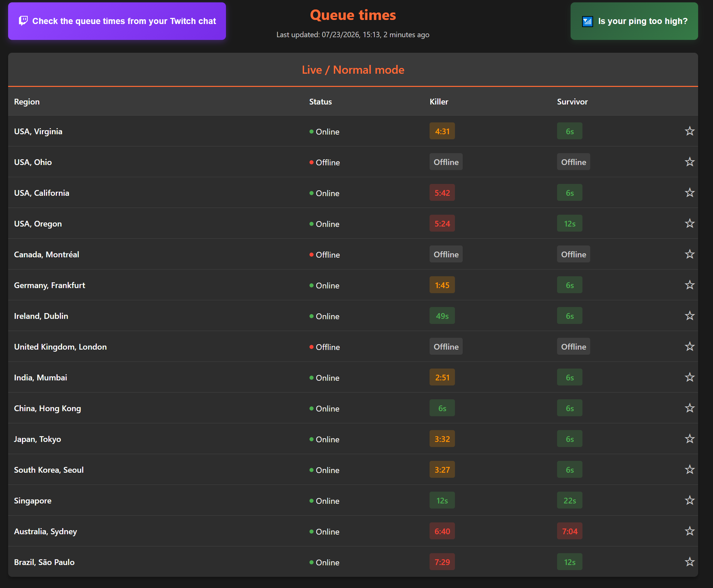Click the Region column header
The height and width of the screenshot is (588, 713).
pyautogui.click(x=27, y=102)
